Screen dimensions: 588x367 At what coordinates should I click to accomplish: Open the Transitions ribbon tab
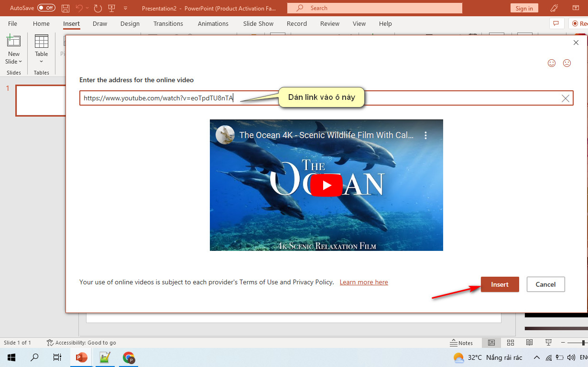(x=168, y=23)
